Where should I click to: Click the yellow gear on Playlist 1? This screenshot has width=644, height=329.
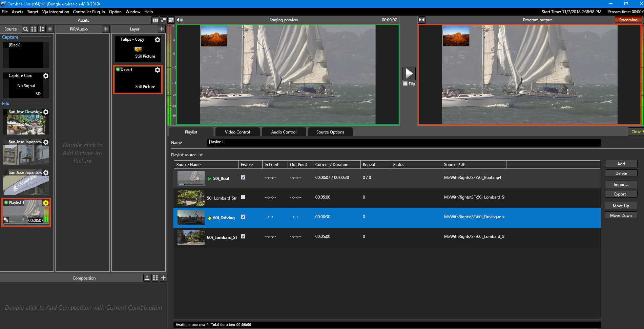[46, 203]
